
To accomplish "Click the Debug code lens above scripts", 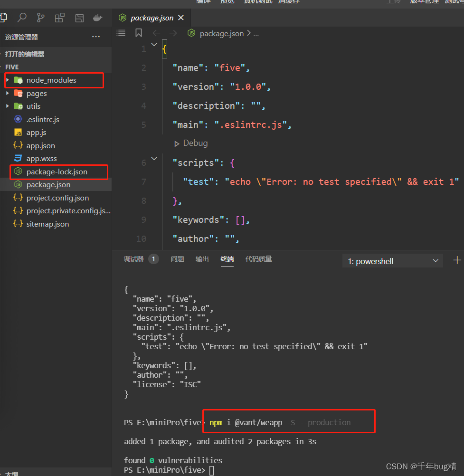I will (x=191, y=143).
